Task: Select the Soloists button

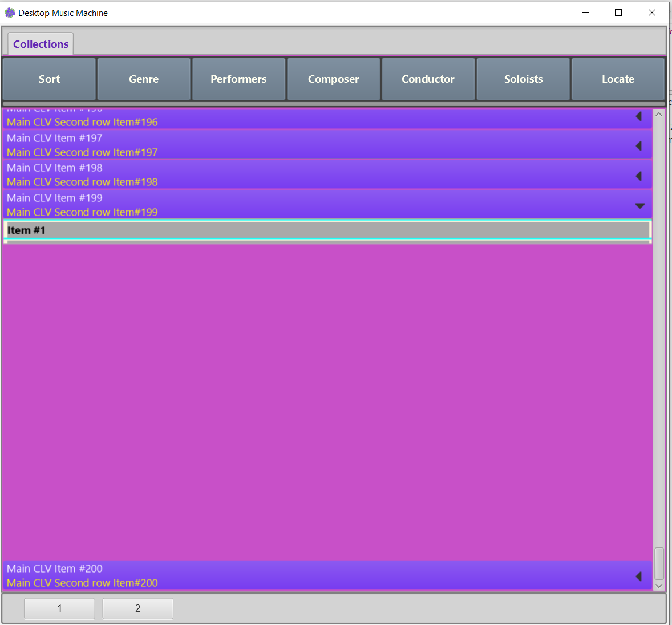Action: (x=523, y=79)
